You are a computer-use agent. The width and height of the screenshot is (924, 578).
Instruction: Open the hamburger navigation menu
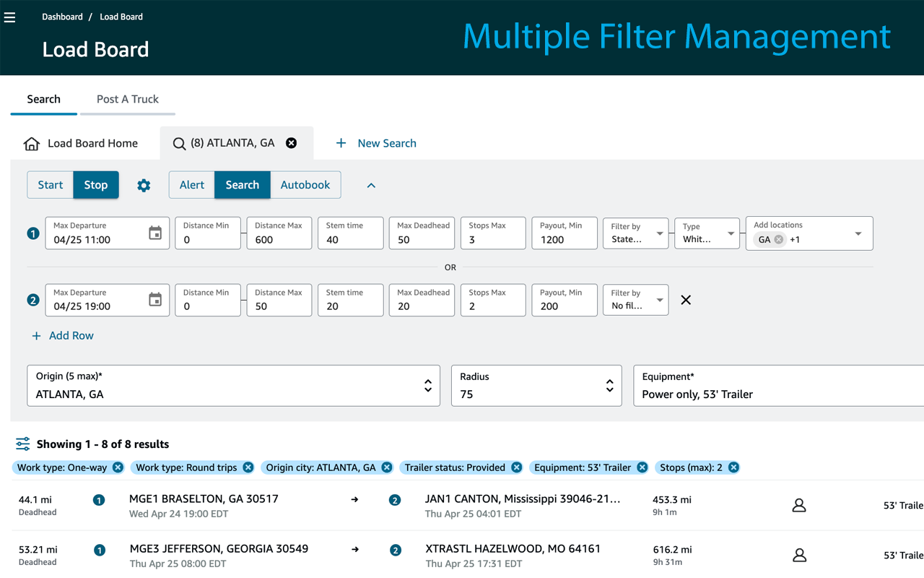tap(10, 17)
